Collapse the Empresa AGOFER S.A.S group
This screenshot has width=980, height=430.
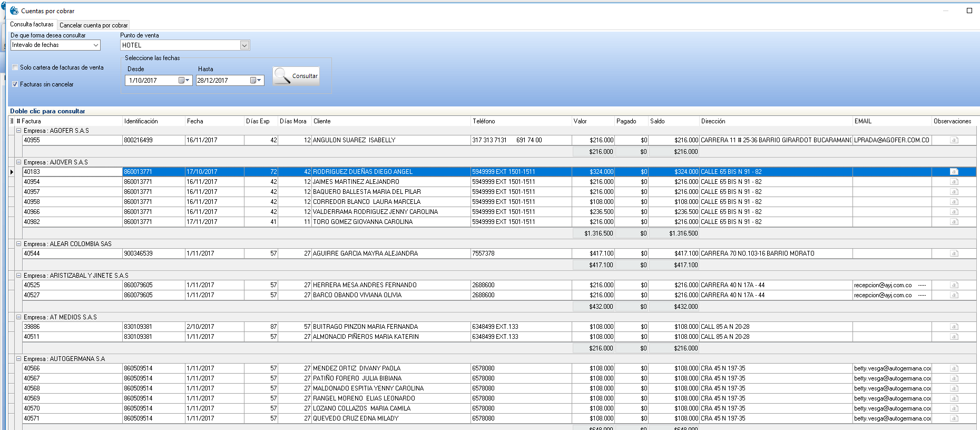click(x=19, y=131)
